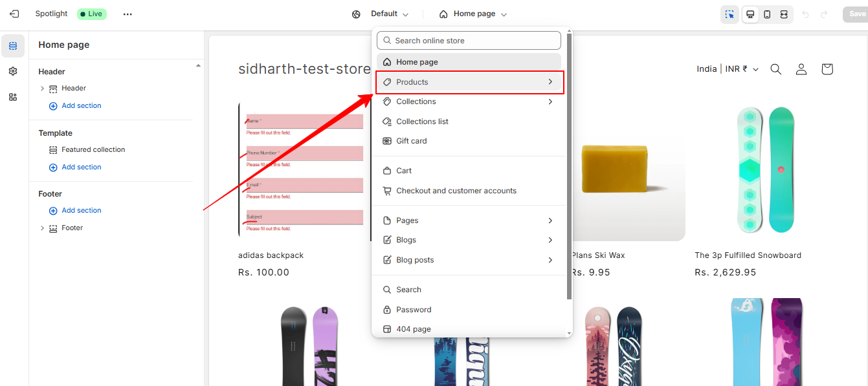This screenshot has width=868, height=386.
Task: Click Add section under Template
Action: 81,167
